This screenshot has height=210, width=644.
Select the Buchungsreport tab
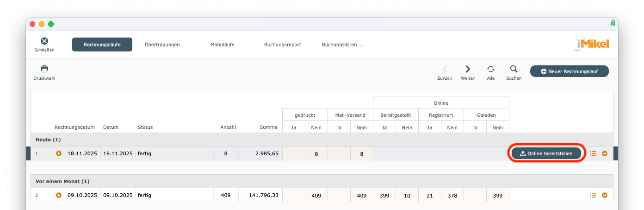pos(282,45)
